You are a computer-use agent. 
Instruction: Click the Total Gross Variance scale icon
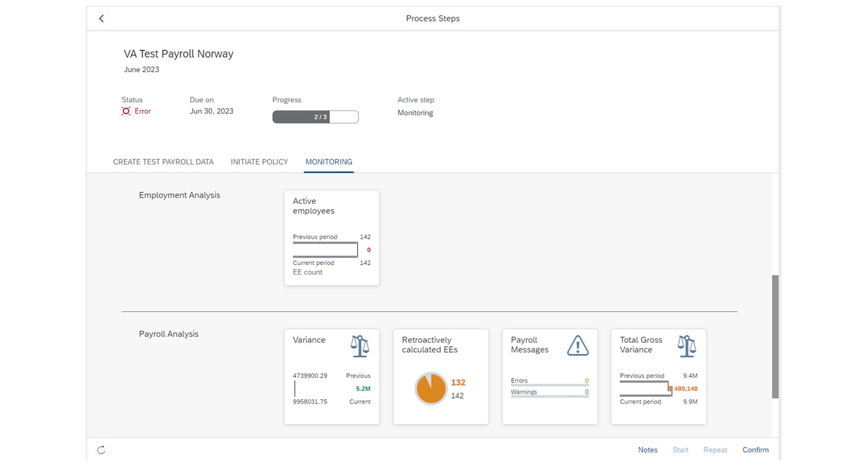(686, 346)
